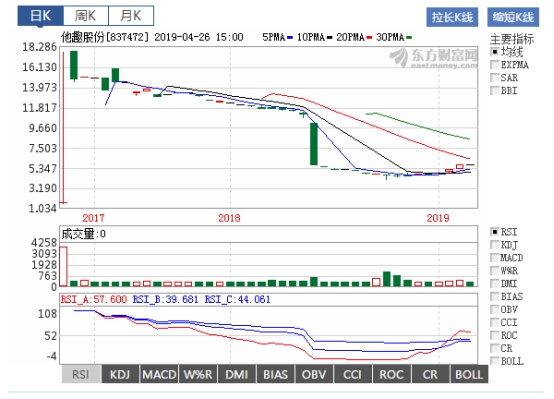Viewport: 554px width, 399px height.
Task: Enable BIAS in the right indicator list
Action: (495, 296)
